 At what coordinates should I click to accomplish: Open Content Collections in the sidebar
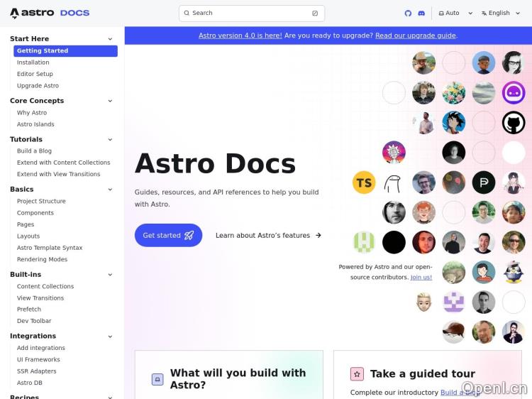[45, 287]
